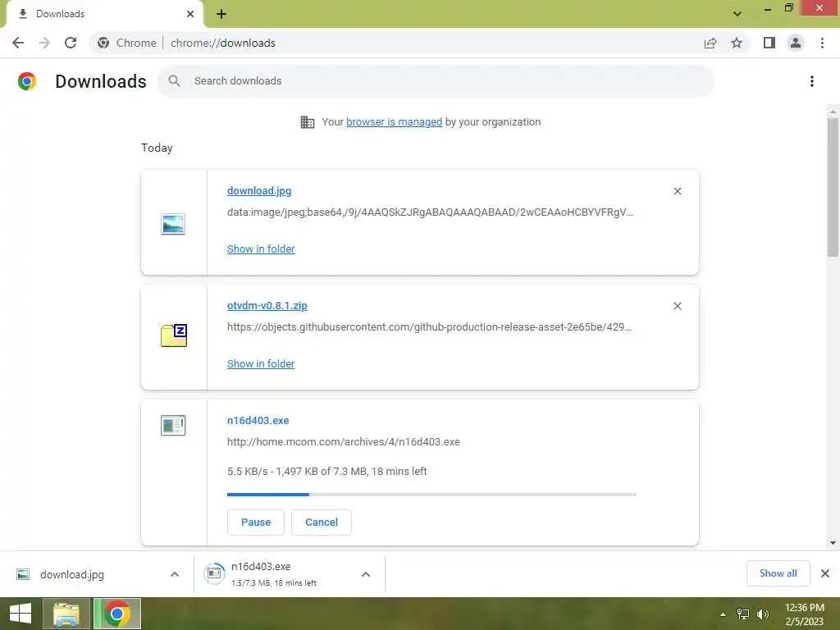Expand options for download.jpg in shelf

(x=175, y=574)
